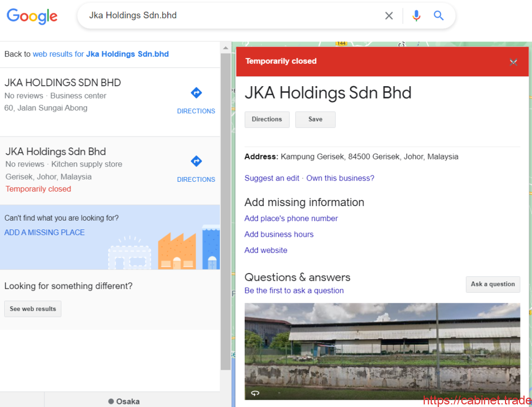Screen dimensions: 532x407
Task: Click the Directions icon for JKA HOLDINGS SDN BHD
Action: (196, 92)
